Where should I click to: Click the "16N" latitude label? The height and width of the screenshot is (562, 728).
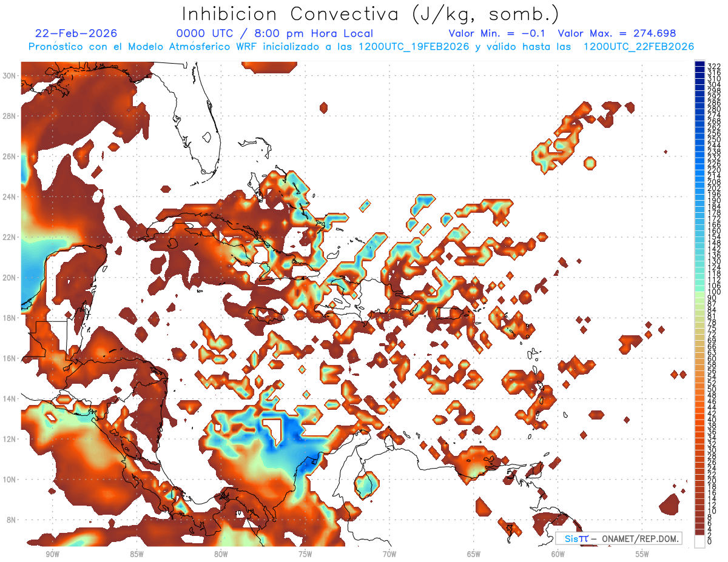tap(10, 358)
